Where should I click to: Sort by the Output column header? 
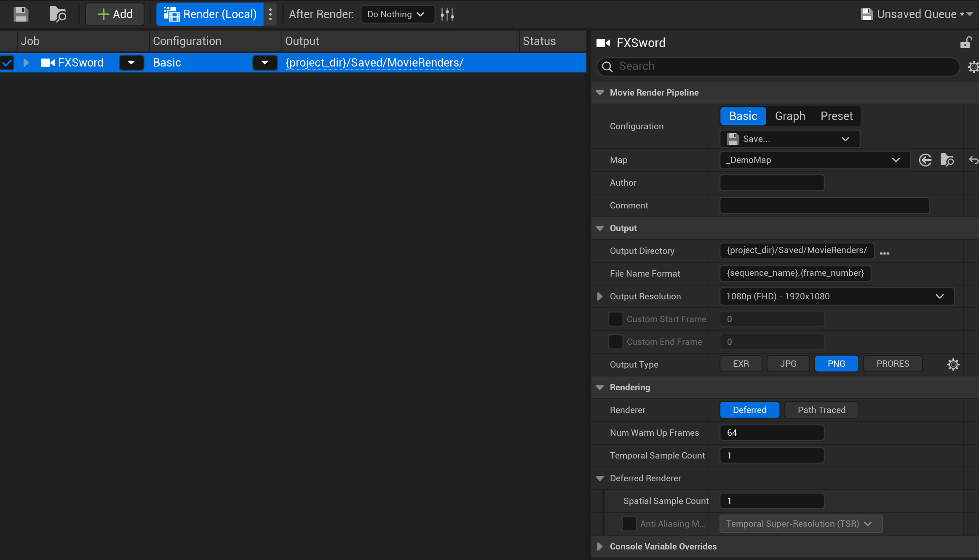tap(401, 41)
